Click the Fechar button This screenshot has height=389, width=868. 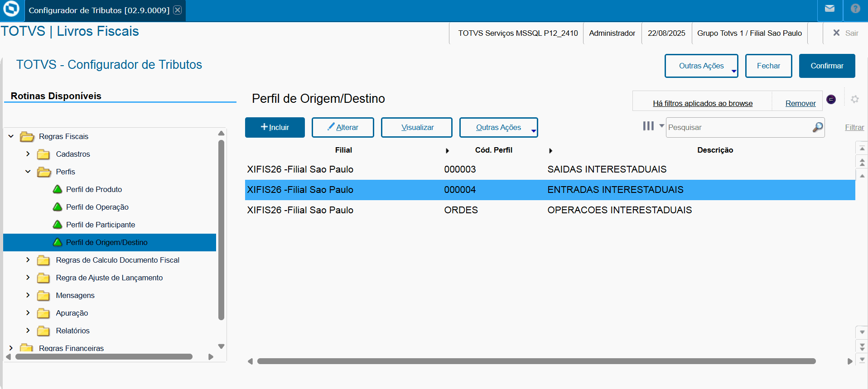pyautogui.click(x=769, y=66)
